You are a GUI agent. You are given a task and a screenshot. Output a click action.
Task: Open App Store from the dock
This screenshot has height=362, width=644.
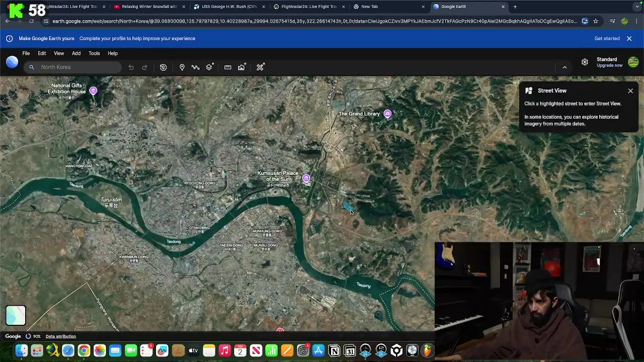(x=318, y=350)
